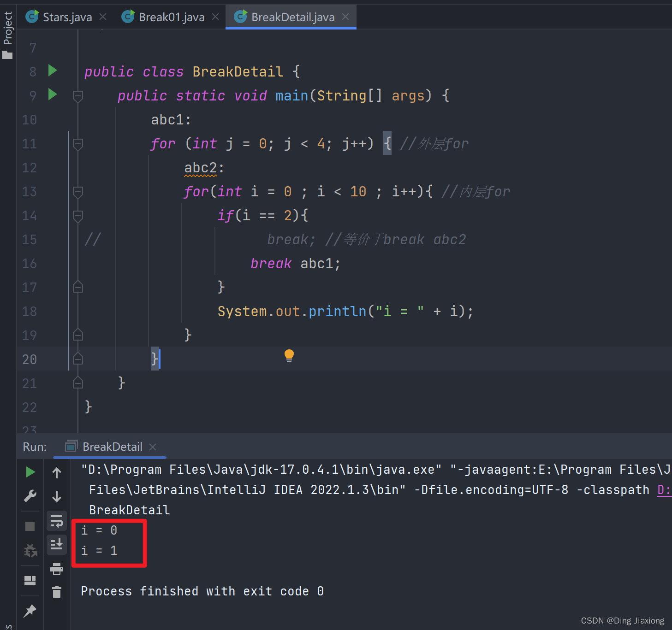Click fold end marker at line 19
Screen dimensions: 672x630
(78, 335)
